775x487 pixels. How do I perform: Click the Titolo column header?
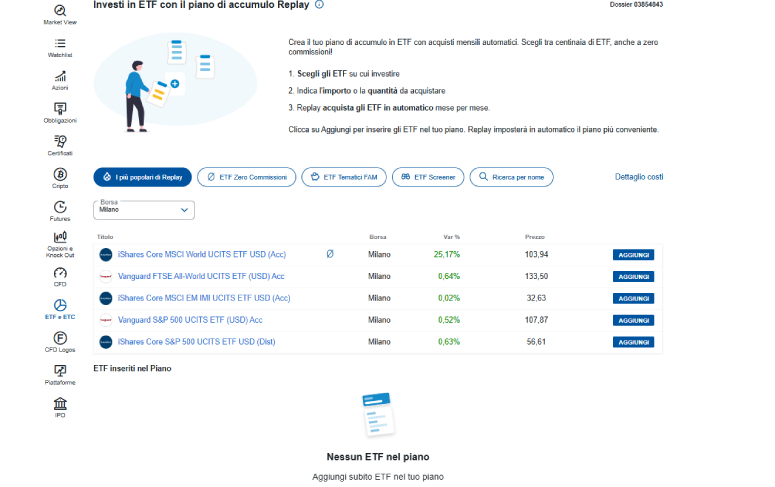click(105, 237)
